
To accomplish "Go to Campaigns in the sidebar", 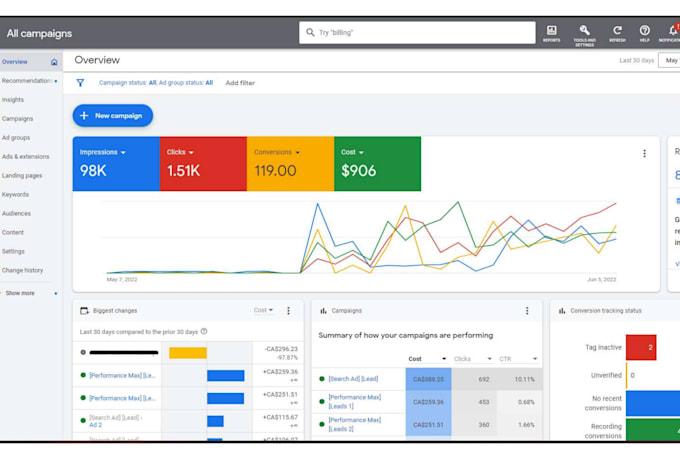I will click(17, 118).
